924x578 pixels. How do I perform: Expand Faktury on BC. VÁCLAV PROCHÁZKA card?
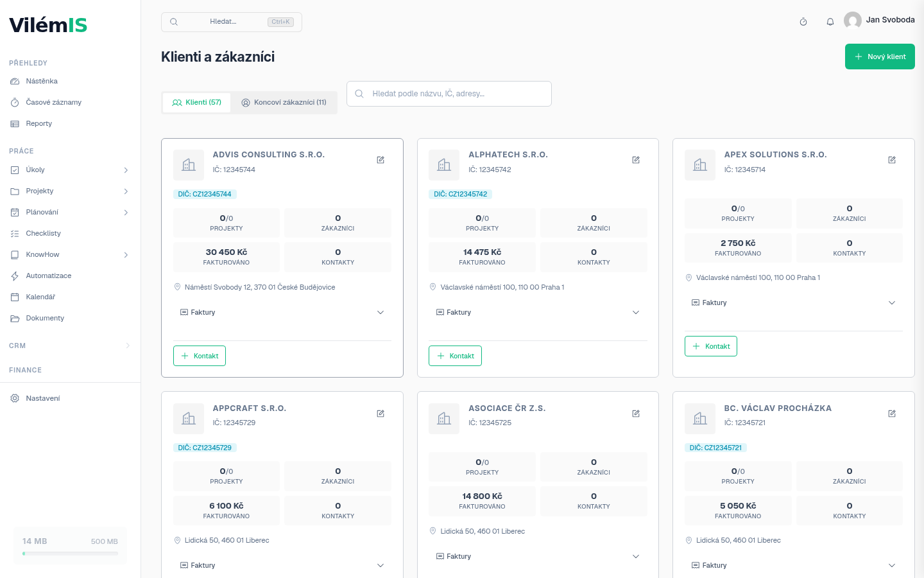(794, 566)
